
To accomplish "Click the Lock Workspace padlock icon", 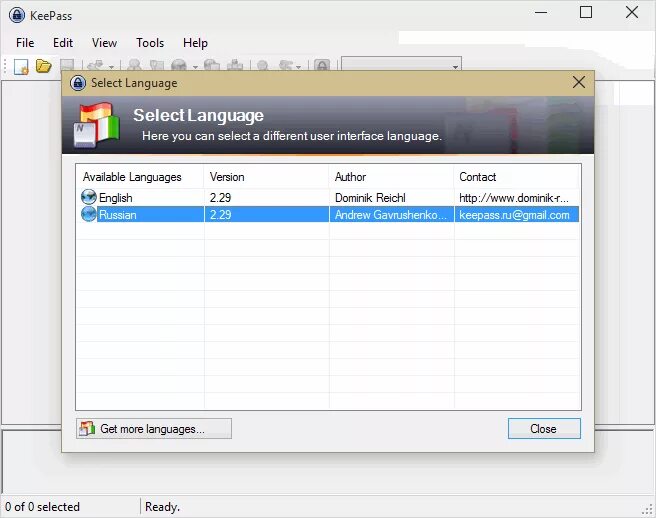I will (x=322, y=65).
